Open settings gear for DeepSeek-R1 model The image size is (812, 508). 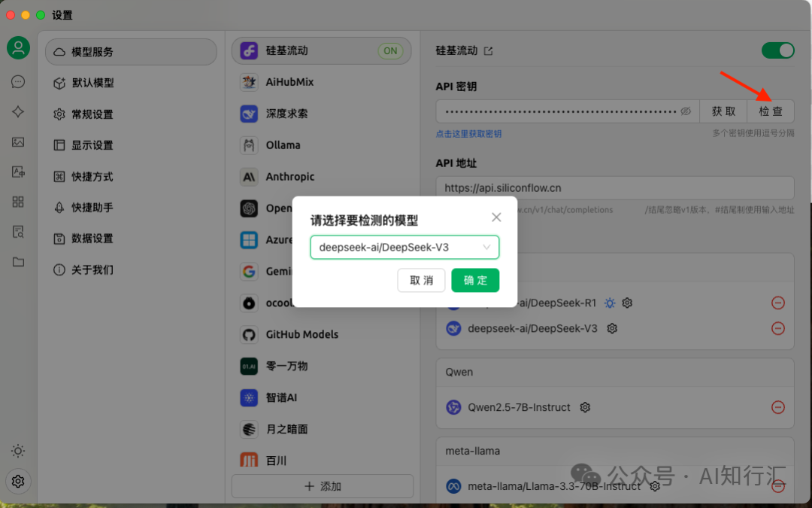pyautogui.click(x=627, y=303)
